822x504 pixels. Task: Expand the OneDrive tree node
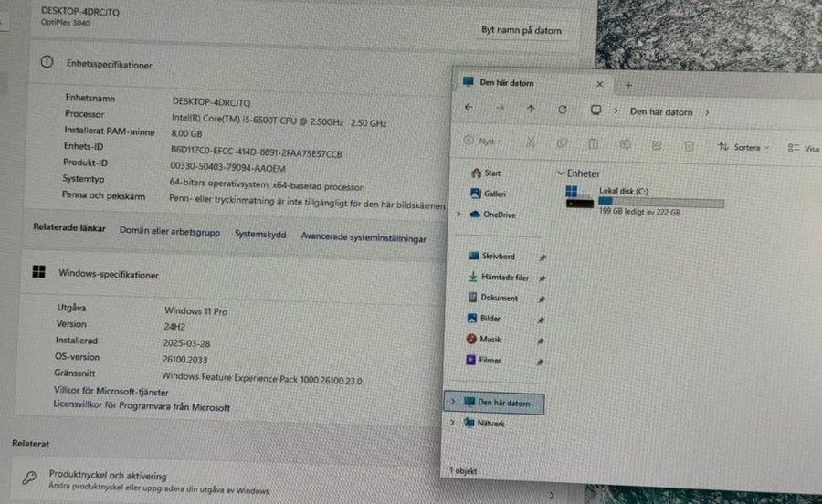pyautogui.click(x=458, y=215)
